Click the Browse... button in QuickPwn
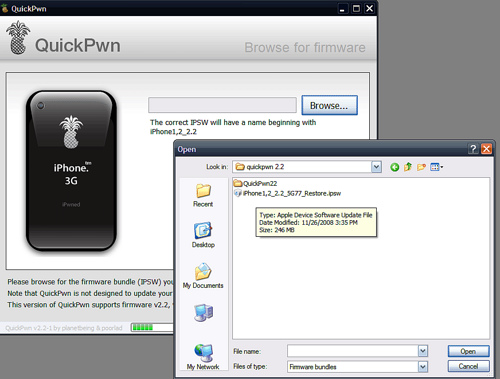 [x=329, y=105]
